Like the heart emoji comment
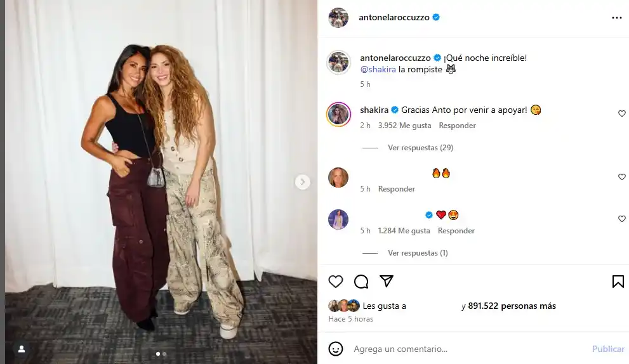This screenshot has height=364, width=629. (x=622, y=219)
